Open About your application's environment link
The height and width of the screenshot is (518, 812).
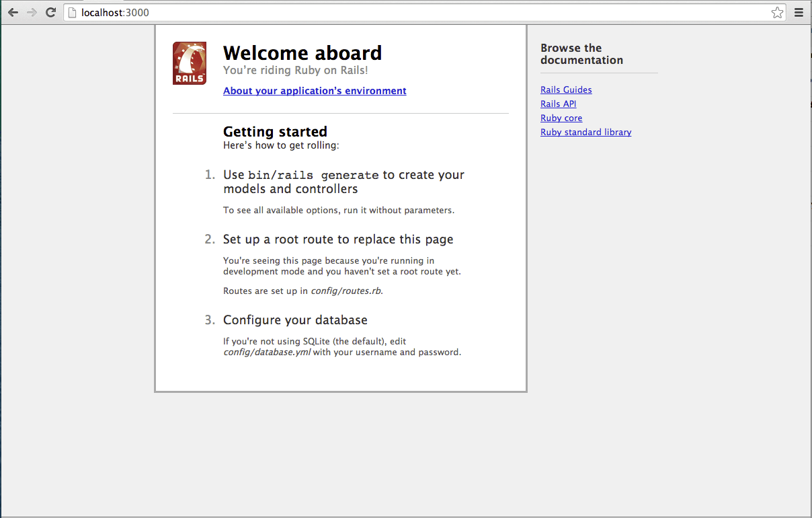pos(315,91)
